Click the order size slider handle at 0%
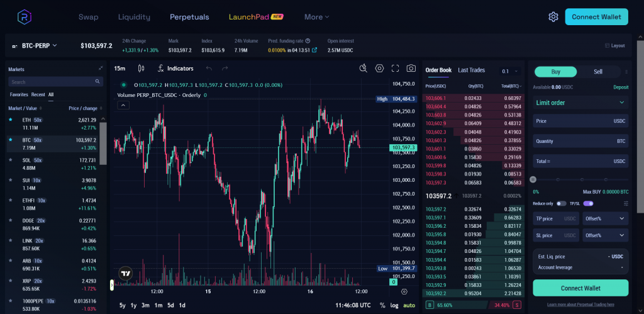644x314 pixels. coord(533,179)
